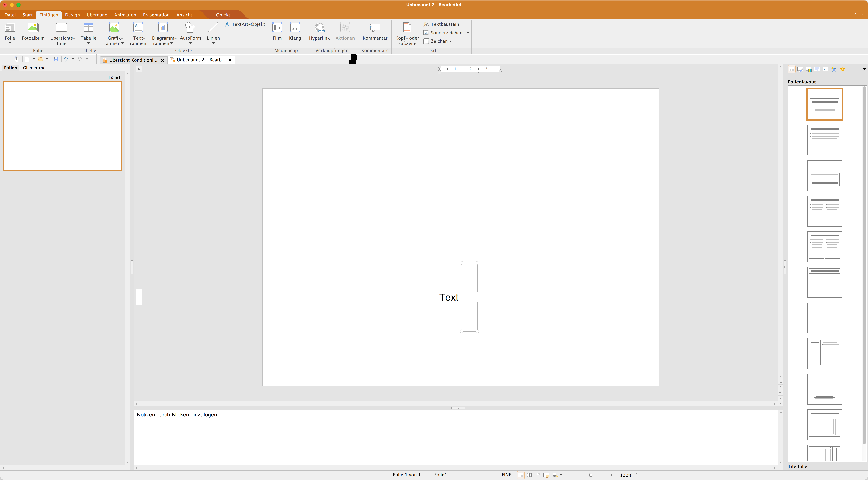Click the zoom slider knob
Screen dimensions: 868x480
(591, 475)
